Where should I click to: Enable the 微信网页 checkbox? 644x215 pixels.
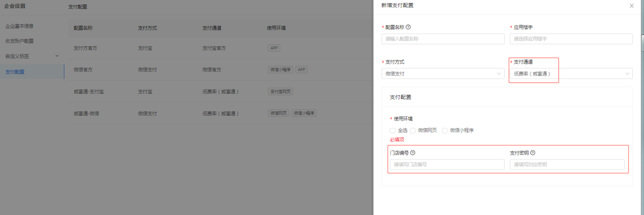[413, 130]
